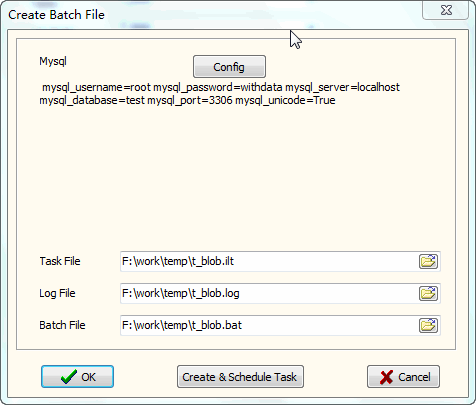Browse for Task File using folder icon
The width and height of the screenshot is (476, 405).
[x=428, y=261]
